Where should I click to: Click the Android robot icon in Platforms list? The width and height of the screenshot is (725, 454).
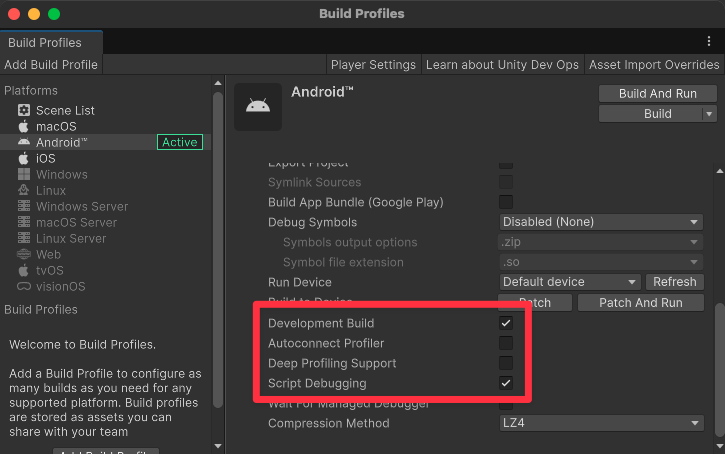pos(24,142)
